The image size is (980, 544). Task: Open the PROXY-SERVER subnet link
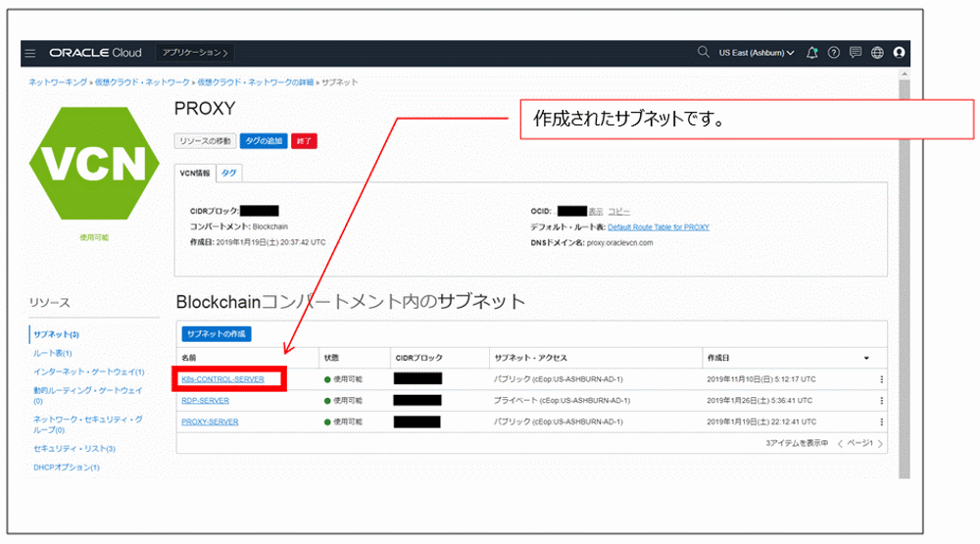tap(210, 422)
